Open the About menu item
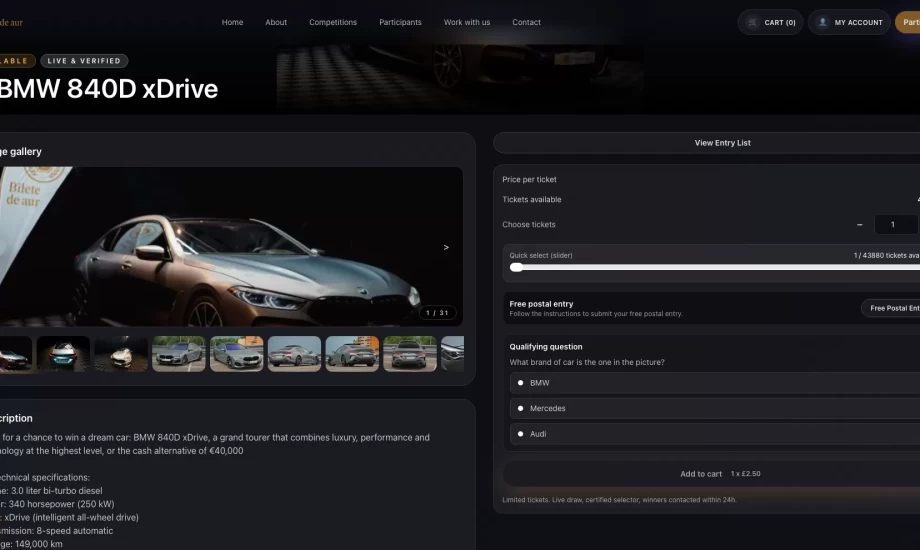Screen dimensions: 920x550 tap(276, 22)
